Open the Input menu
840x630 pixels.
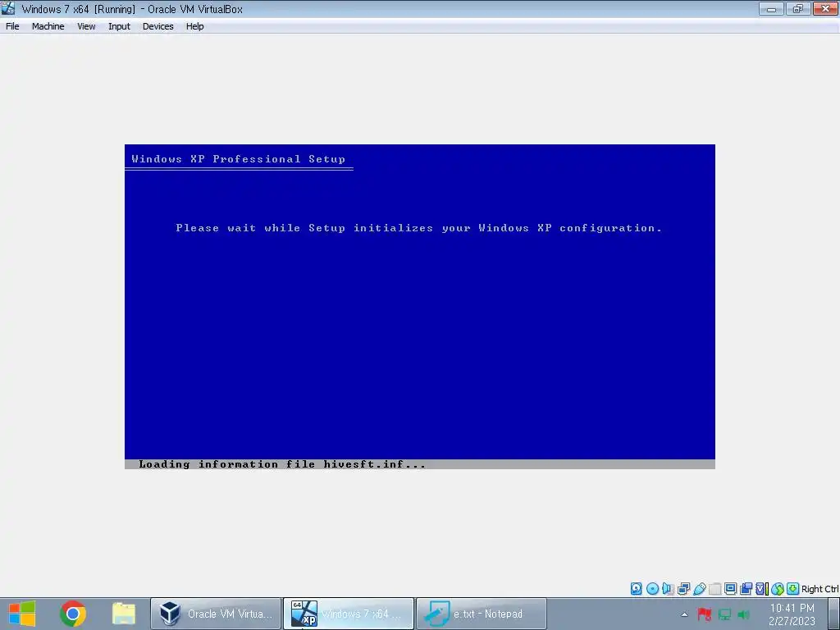pos(119,26)
